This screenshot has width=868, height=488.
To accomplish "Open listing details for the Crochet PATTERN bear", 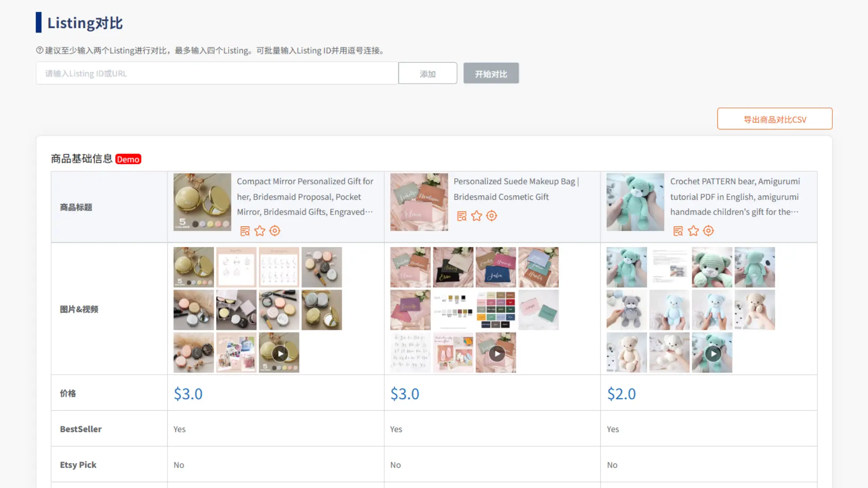I will click(x=678, y=230).
